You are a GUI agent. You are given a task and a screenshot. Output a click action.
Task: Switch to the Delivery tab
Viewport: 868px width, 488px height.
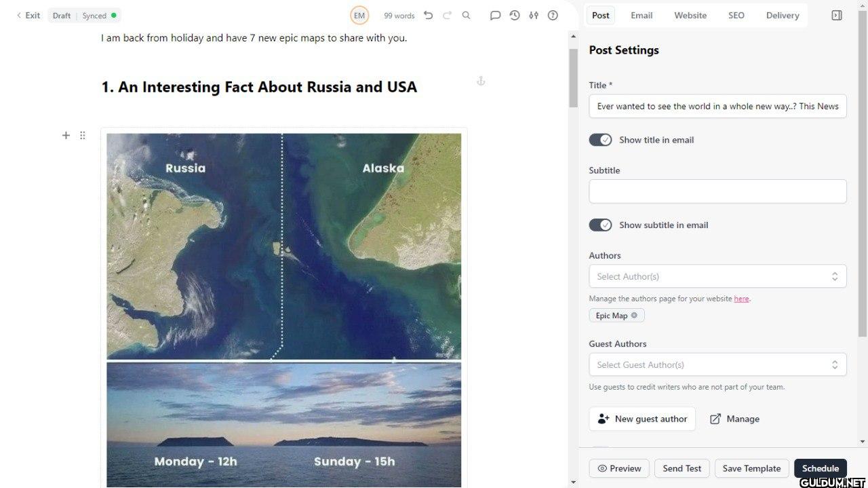(x=783, y=15)
